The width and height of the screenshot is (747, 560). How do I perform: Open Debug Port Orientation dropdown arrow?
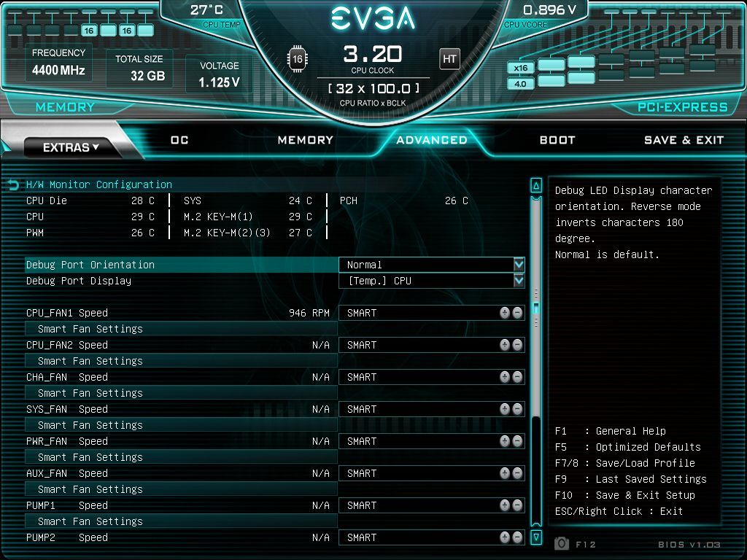coord(519,264)
